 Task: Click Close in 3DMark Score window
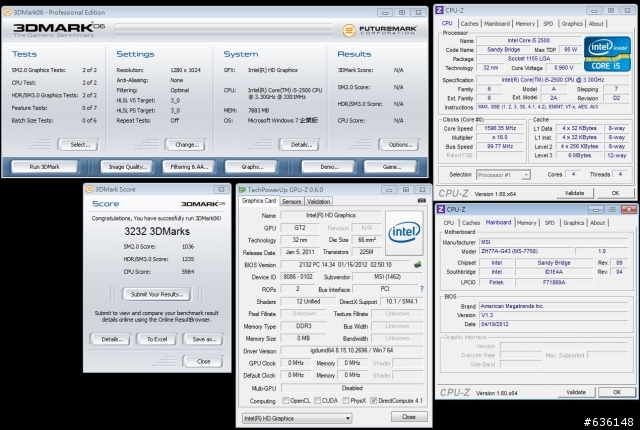click(203, 361)
